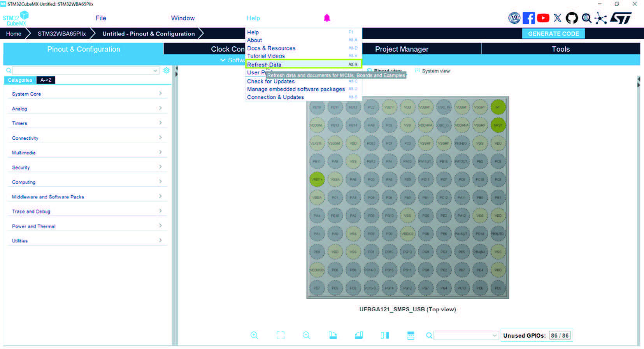This screenshot has height=349, width=644.
Task: Close the Help menu via its title
Action: [253, 18]
